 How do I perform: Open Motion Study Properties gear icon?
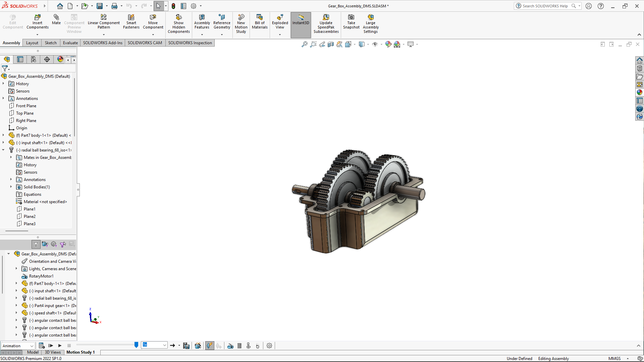click(269, 346)
